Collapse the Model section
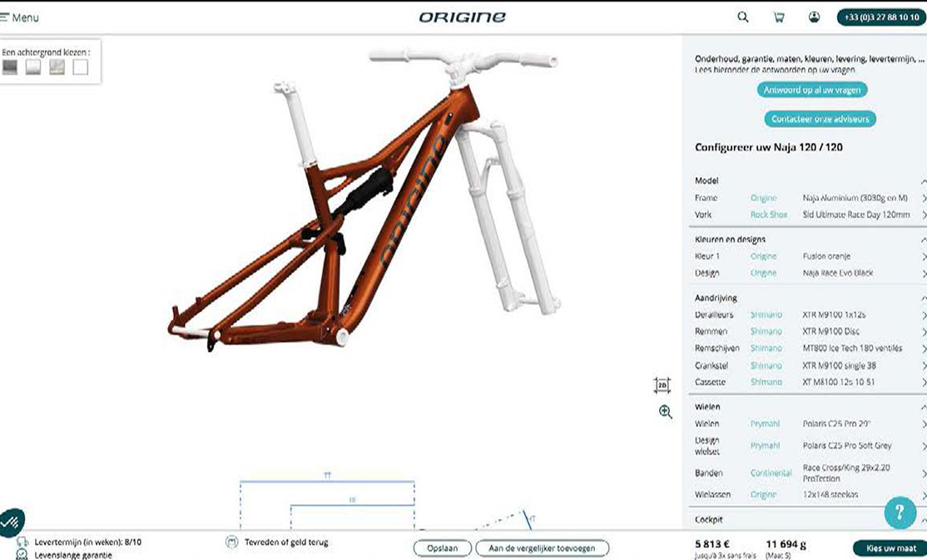 coord(924,181)
